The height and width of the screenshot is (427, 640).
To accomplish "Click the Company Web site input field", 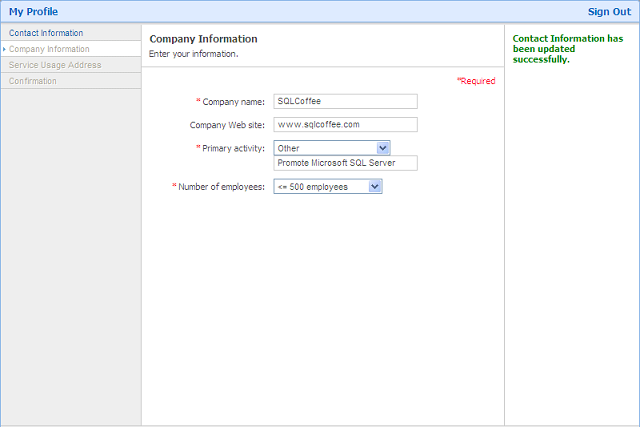I will 345,125.
